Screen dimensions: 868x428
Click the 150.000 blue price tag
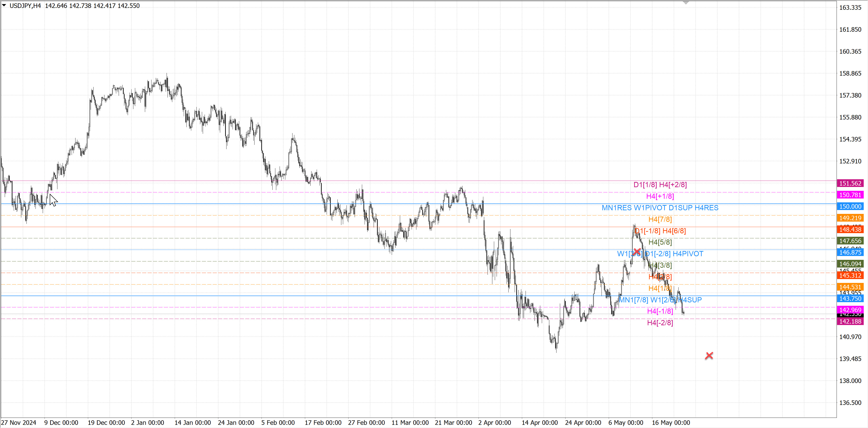pyautogui.click(x=850, y=206)
